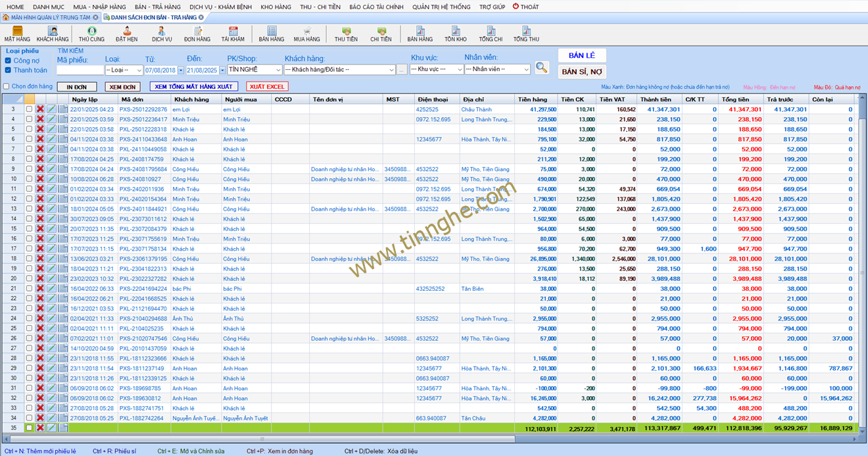Expand the Khách hàng/Đối tác dropdown
868x456 pixels.
339,69
